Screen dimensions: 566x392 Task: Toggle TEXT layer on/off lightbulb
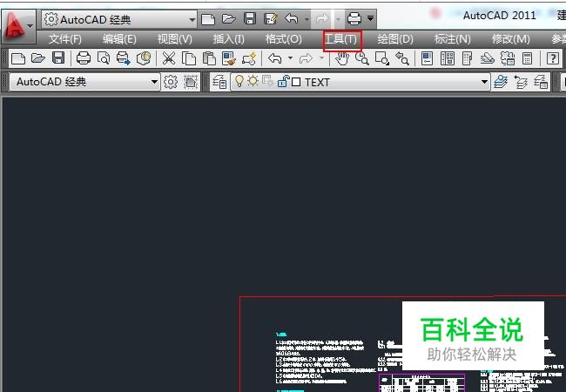[x=239, y=81]
